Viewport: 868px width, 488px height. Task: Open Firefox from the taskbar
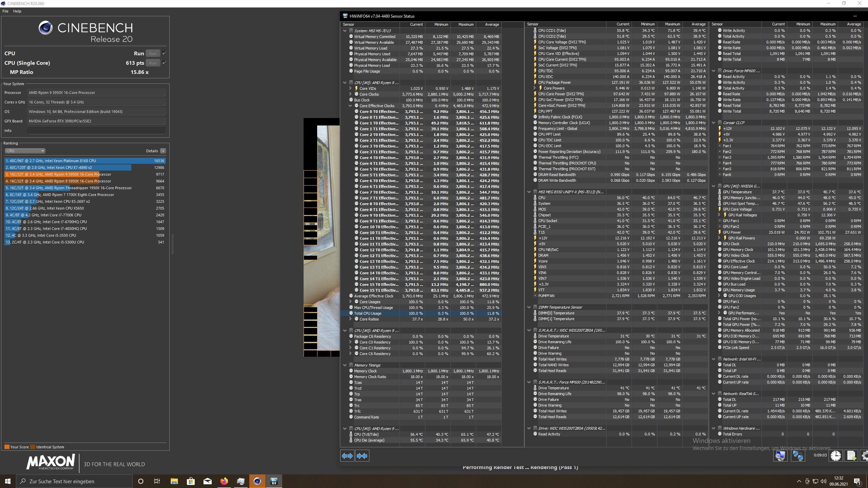224,481
